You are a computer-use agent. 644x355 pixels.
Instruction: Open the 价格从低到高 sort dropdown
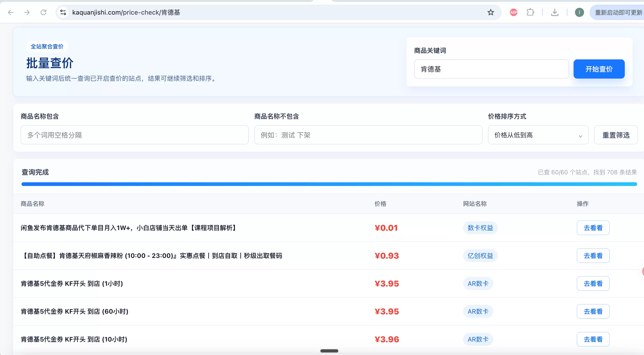pos(538,135)
